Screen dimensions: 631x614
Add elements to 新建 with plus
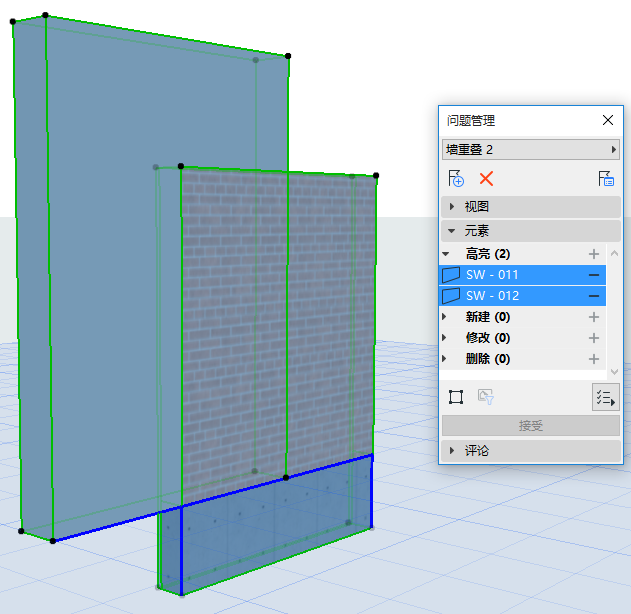[x=594, y=317]
